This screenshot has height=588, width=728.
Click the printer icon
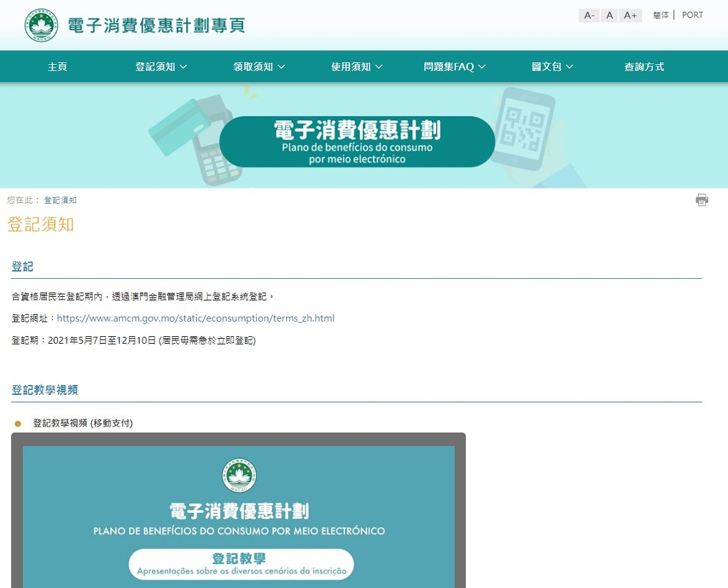[x=702, y=200]
